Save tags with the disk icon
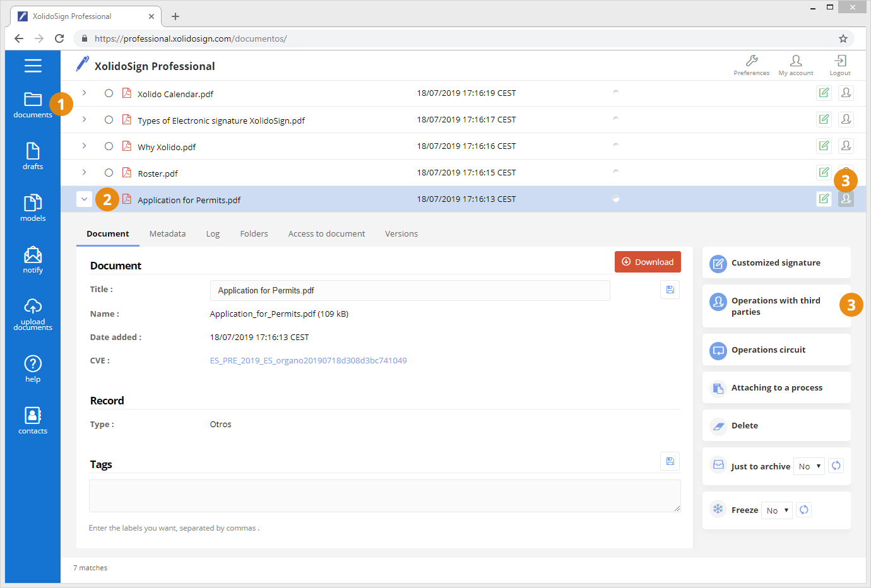The height and width of the screenshot is (588, 871). (670, 461)
